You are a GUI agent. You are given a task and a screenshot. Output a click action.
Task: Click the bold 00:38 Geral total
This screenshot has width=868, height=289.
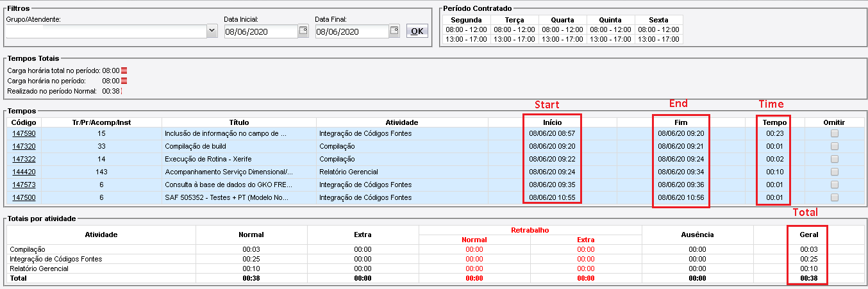[809, 279]
